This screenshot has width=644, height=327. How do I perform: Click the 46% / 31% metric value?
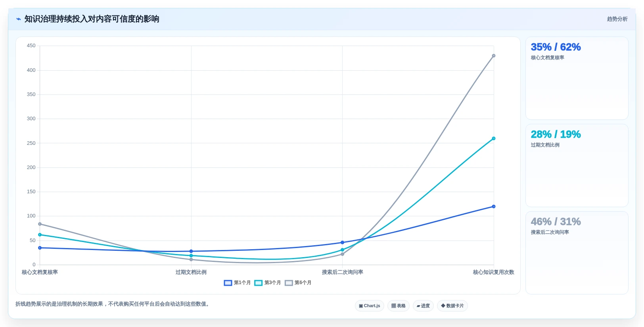coord(556,221)
